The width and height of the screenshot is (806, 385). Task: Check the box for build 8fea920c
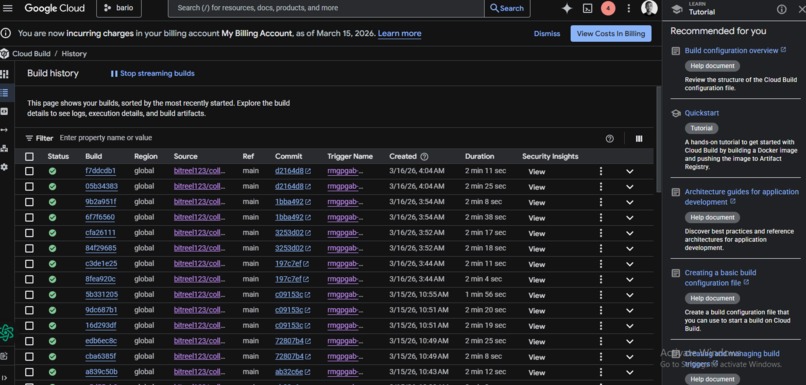pyautogui.click(x=29, y=279)
